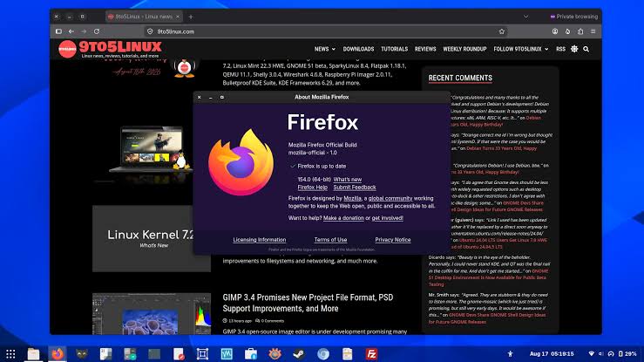
Task: Open the Firefox hamburger application menu
Action: click(593, 31)
